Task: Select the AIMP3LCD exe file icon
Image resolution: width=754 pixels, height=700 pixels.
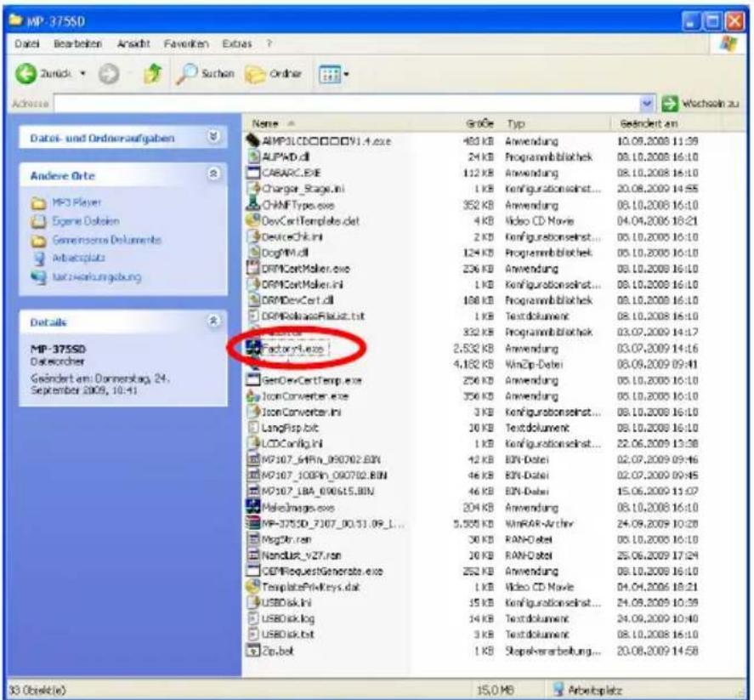Action: (253, 141)
